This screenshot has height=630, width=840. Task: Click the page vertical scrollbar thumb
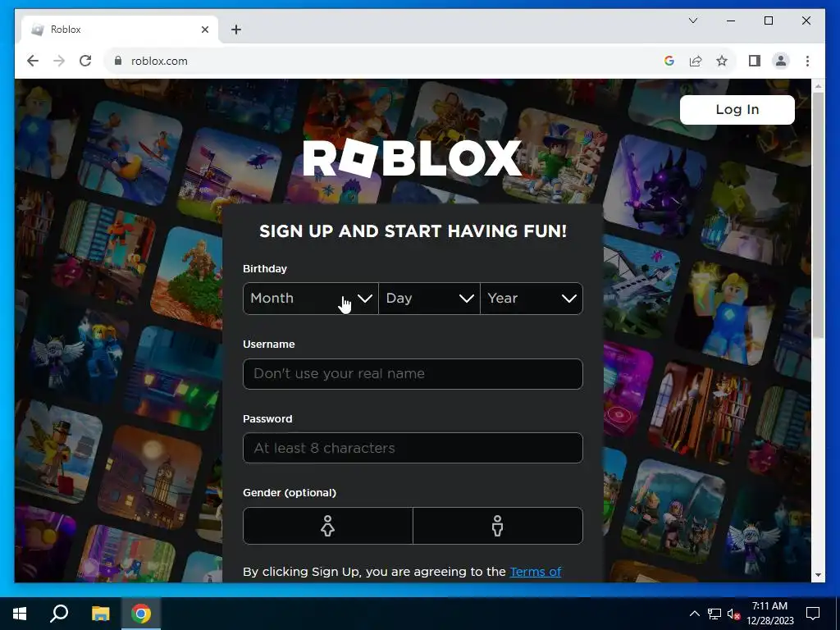pyautogui.click(x=818, y=214)
